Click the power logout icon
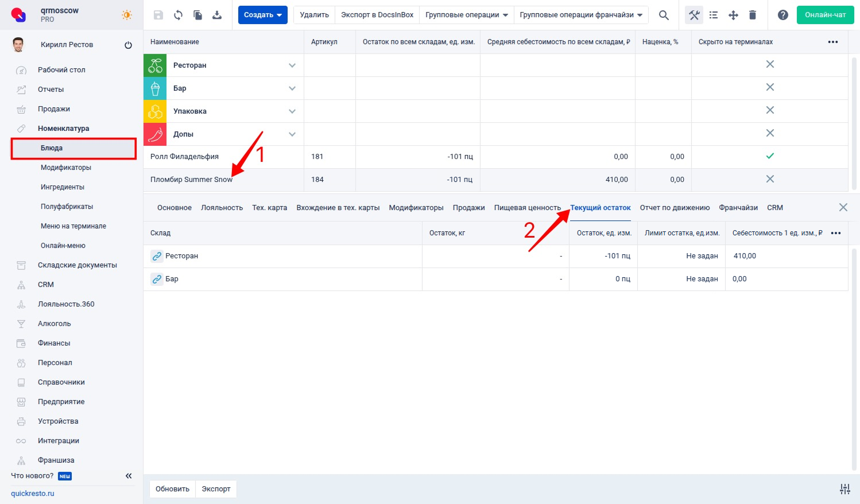The image size is (860, 504). click(128, 45)
